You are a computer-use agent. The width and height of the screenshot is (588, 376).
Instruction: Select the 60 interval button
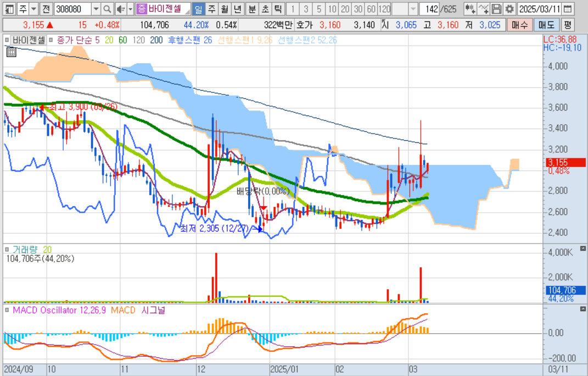tap(371, 9)
